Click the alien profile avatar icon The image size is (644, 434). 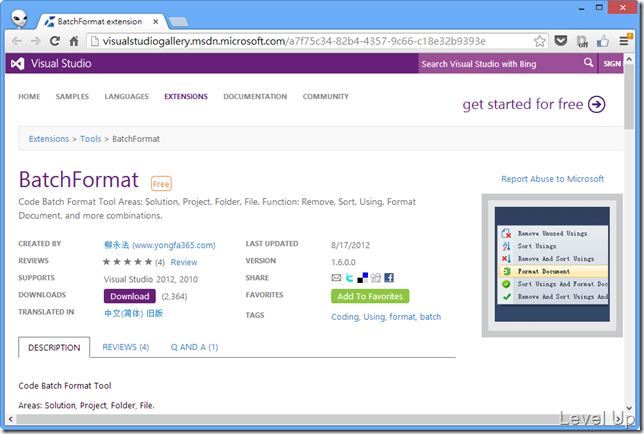pyautogui.click(x=19, y=19)
